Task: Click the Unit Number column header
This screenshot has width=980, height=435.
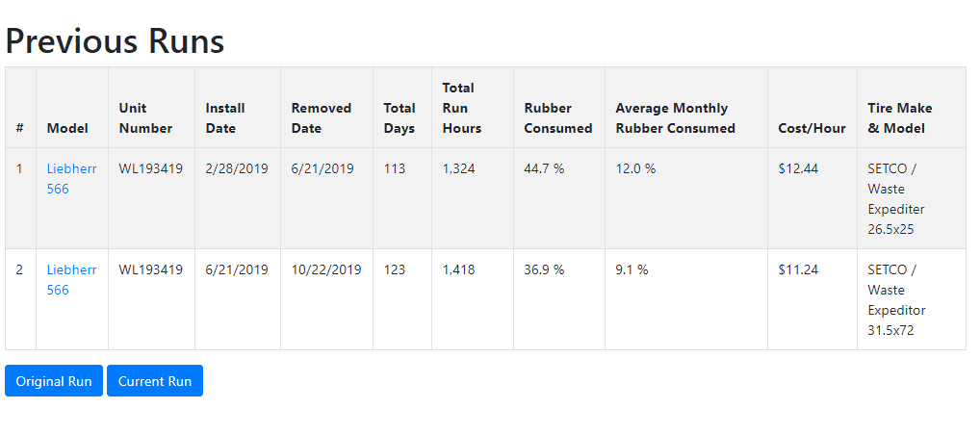Action: coord(145,118)
